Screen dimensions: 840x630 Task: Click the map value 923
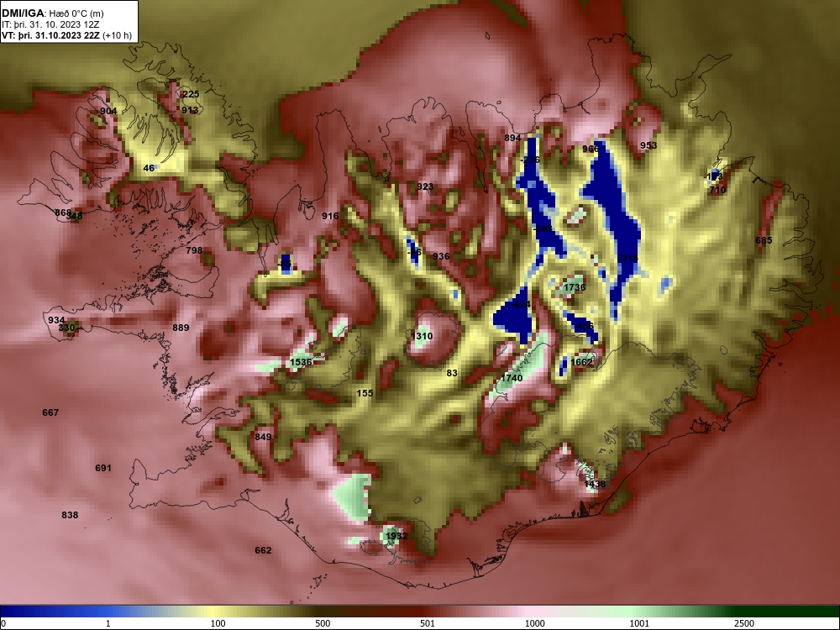tap(425, 186)
